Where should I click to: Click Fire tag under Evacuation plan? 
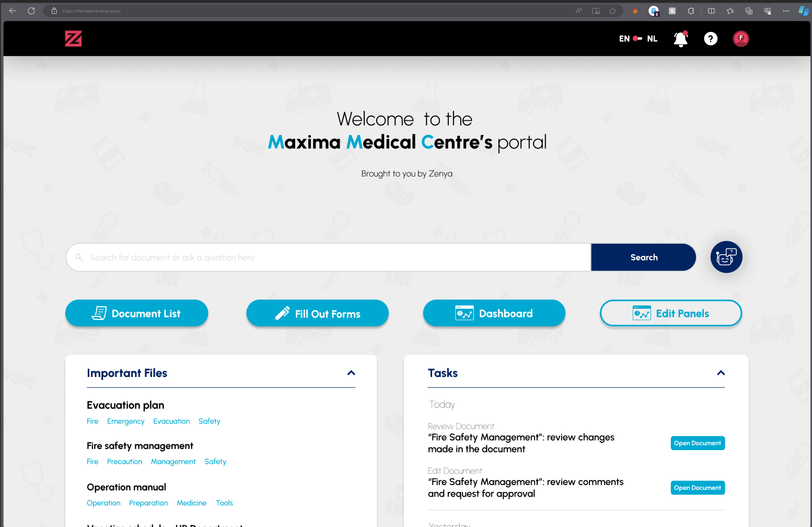[92, 421]
